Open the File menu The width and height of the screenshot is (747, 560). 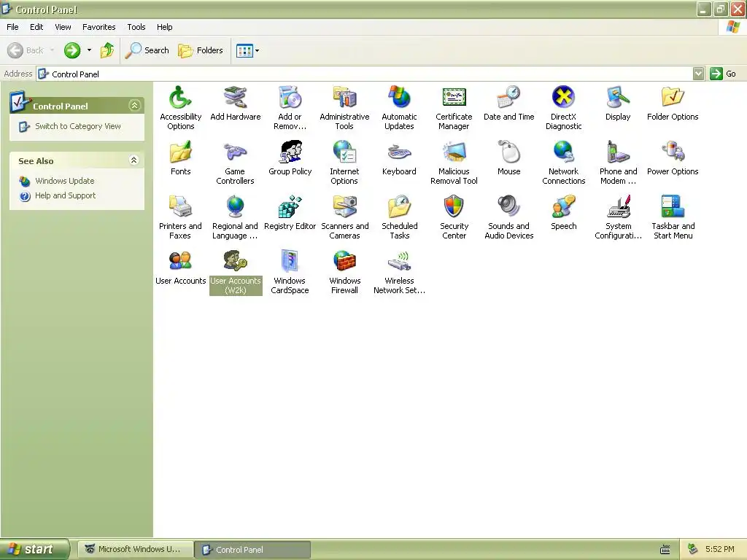pos(12,27)
